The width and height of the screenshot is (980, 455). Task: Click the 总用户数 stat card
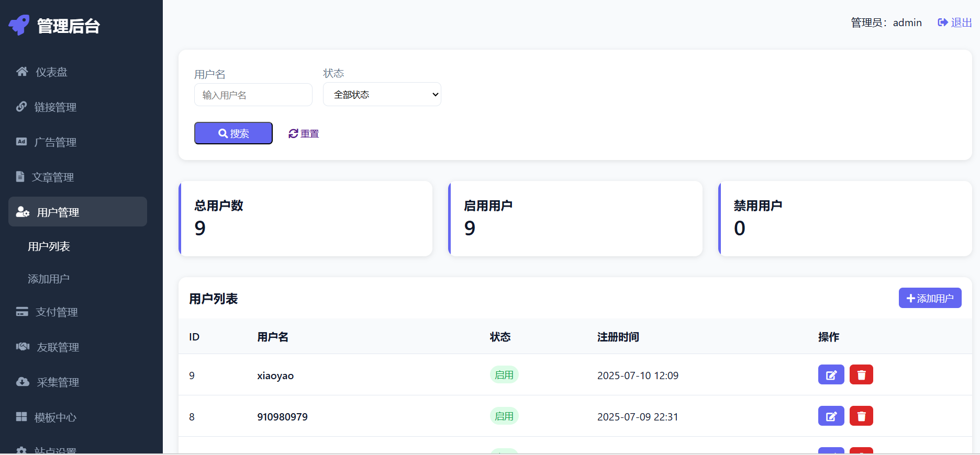(306, 219)
